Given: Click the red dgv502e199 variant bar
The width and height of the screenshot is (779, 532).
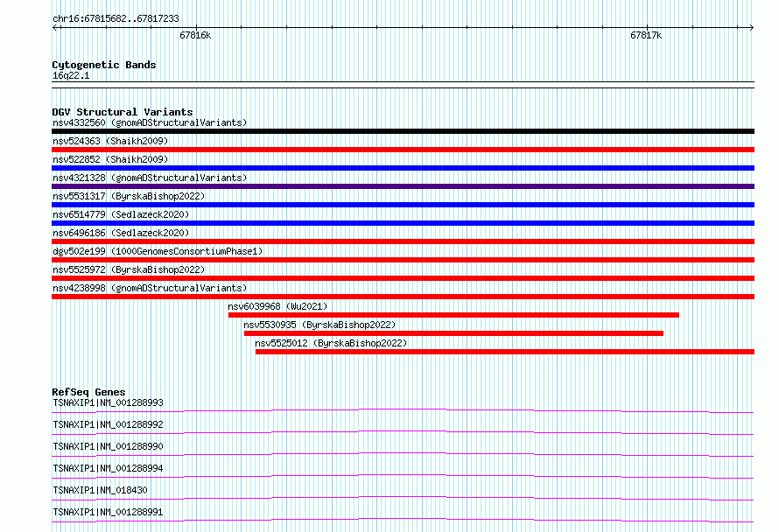Looking at the screenshot, I should (403, 260).
